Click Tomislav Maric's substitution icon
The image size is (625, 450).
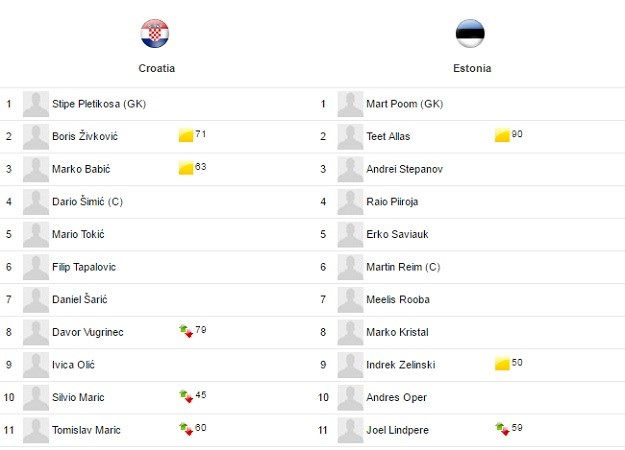186,429
